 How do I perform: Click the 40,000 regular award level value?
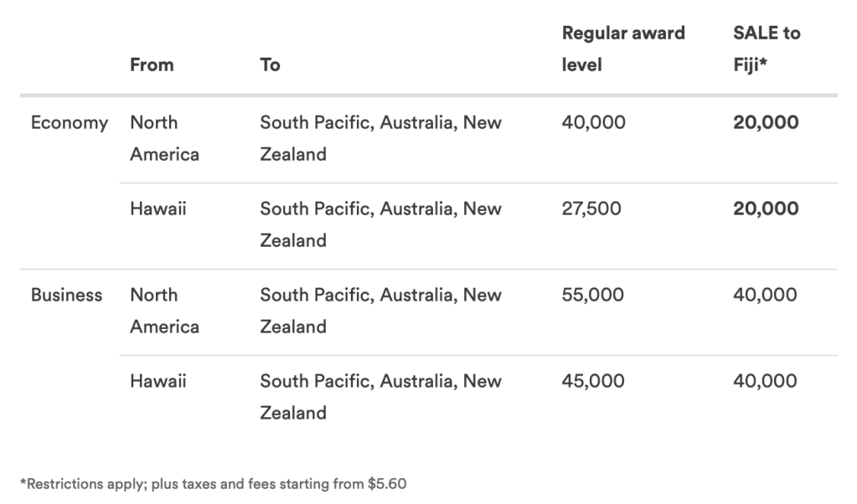[x=593, y=123]
